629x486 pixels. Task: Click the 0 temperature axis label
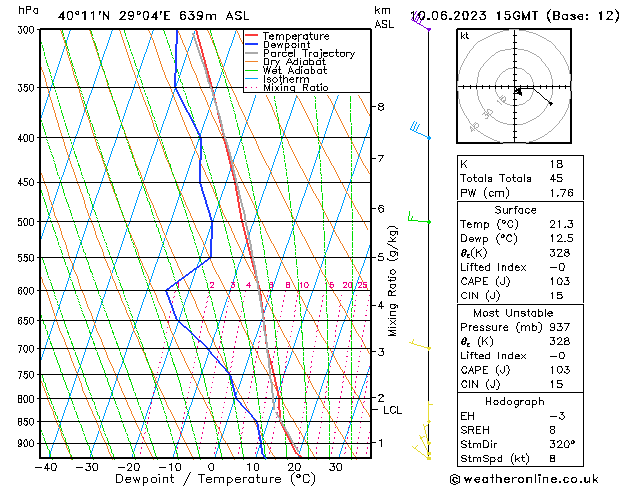211,467
